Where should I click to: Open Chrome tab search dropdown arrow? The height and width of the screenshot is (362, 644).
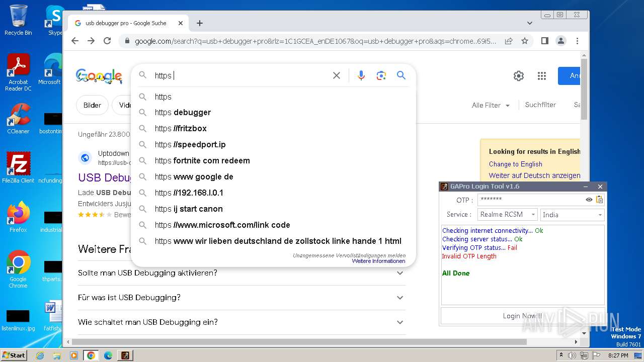(x=530, y=23)
